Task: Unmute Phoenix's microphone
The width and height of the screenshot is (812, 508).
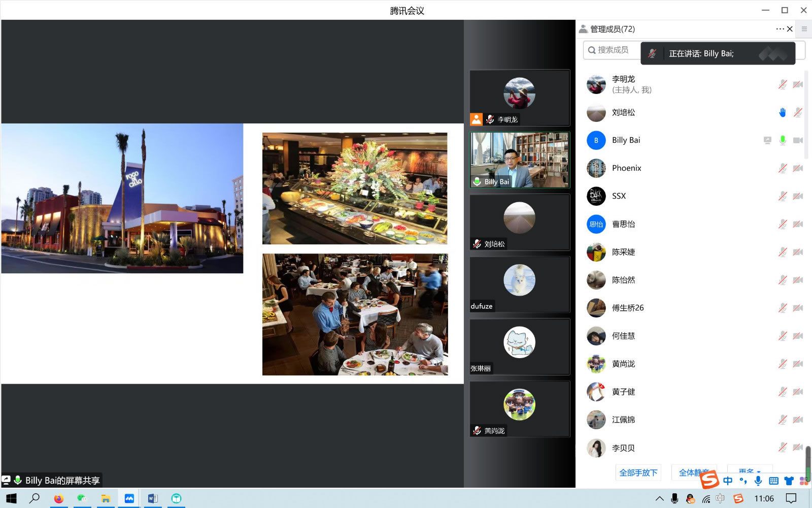Action: (783, 168)
